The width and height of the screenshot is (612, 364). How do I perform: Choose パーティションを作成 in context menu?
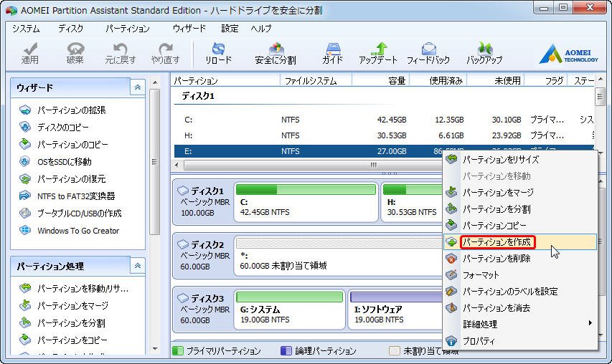tap(520, 242)
